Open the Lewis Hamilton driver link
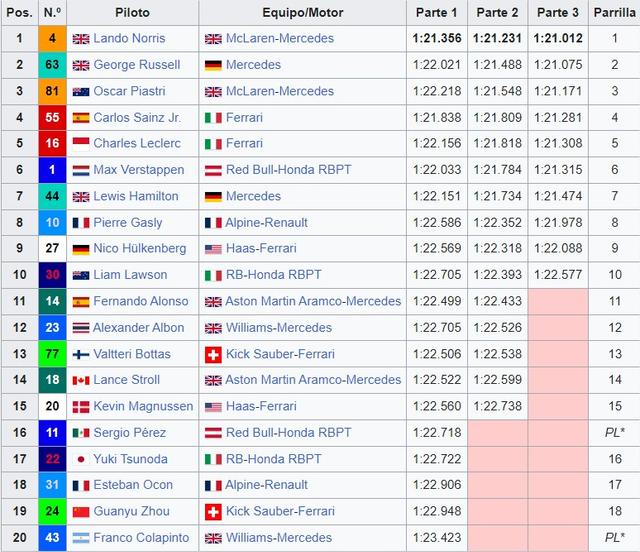 pos(136,196)
